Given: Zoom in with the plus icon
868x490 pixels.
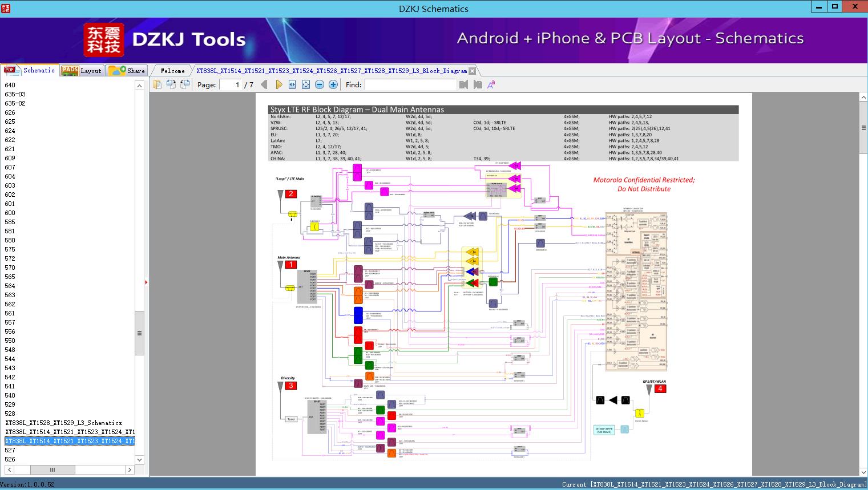Looking at the screenshot, I should [x=333, y=84].
